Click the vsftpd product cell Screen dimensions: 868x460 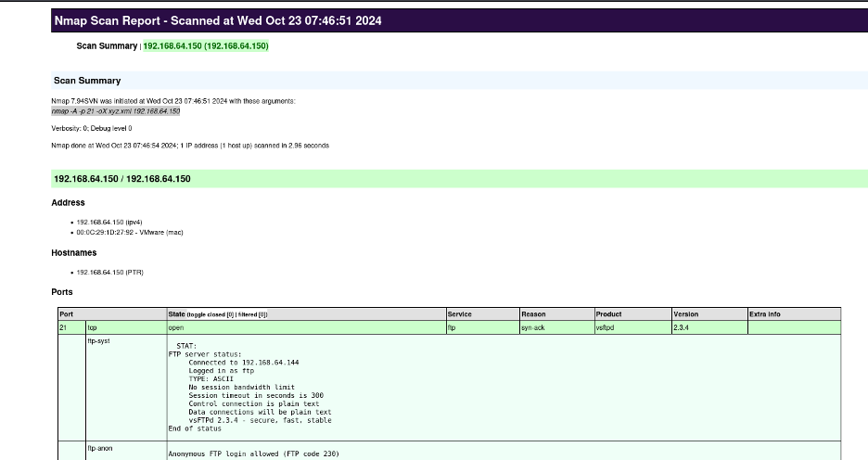605,327
